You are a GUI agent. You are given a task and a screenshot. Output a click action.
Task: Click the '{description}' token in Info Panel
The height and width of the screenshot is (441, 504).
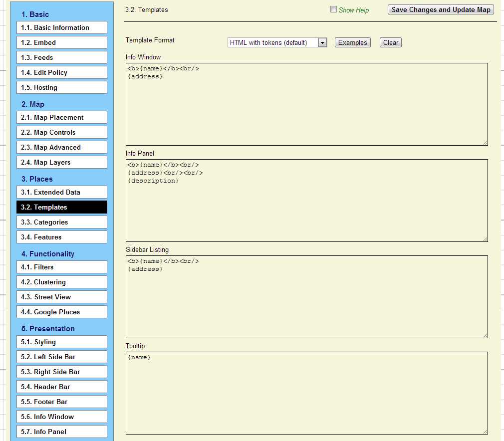pos(153,181)
